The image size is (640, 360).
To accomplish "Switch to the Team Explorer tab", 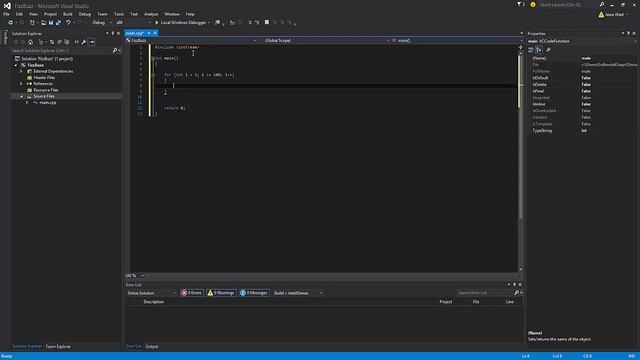I will (x=58, y=346).
